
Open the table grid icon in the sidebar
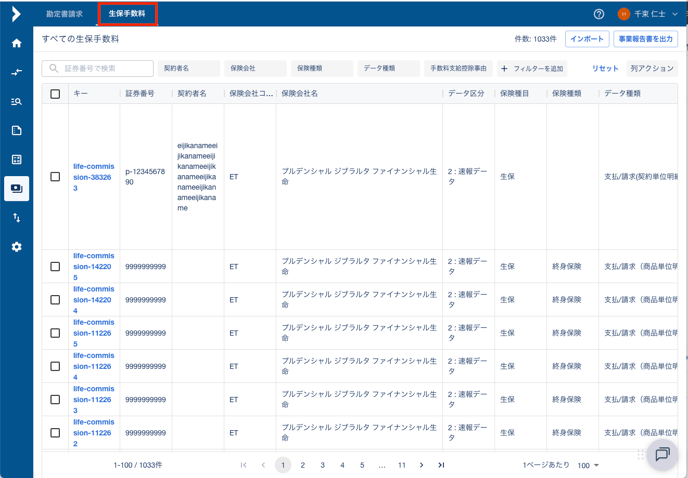[x=16, y=159]
